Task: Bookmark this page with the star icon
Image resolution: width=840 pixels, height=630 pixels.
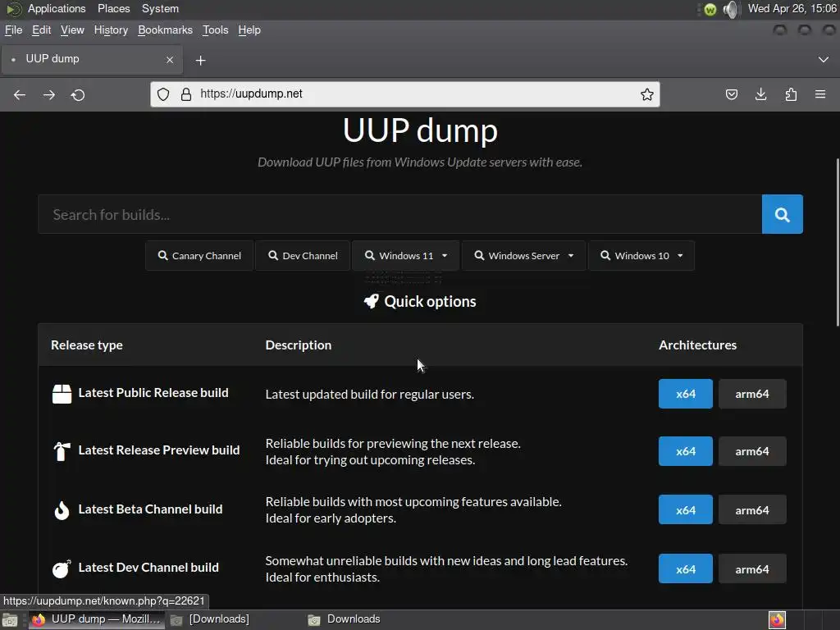Action: [647, 94]
